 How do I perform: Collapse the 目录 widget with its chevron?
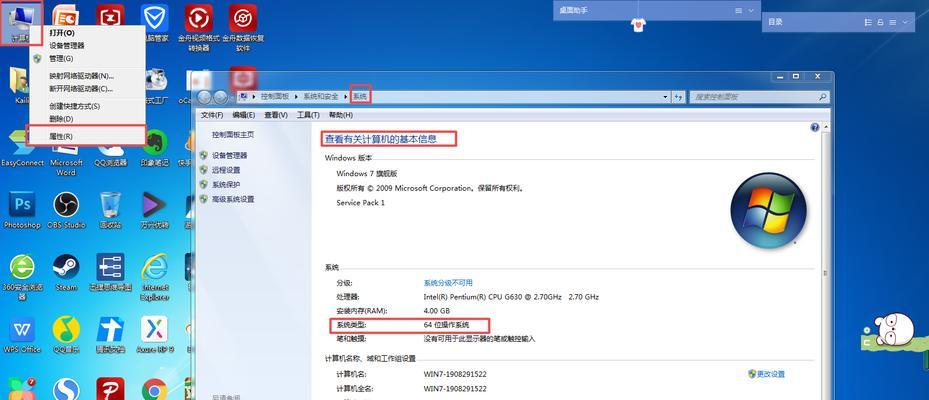(x=905, y=22)
